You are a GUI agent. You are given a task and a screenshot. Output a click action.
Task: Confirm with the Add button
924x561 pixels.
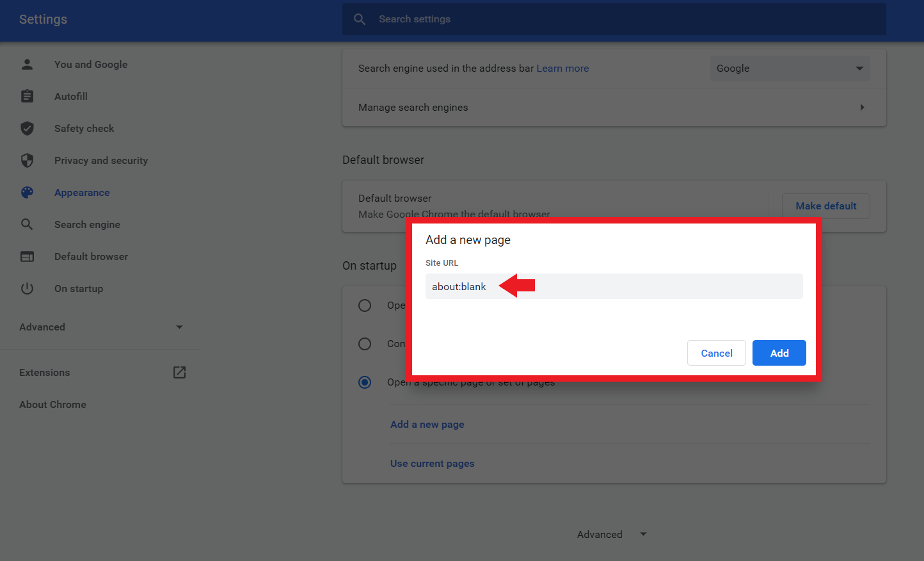point(779,353)
